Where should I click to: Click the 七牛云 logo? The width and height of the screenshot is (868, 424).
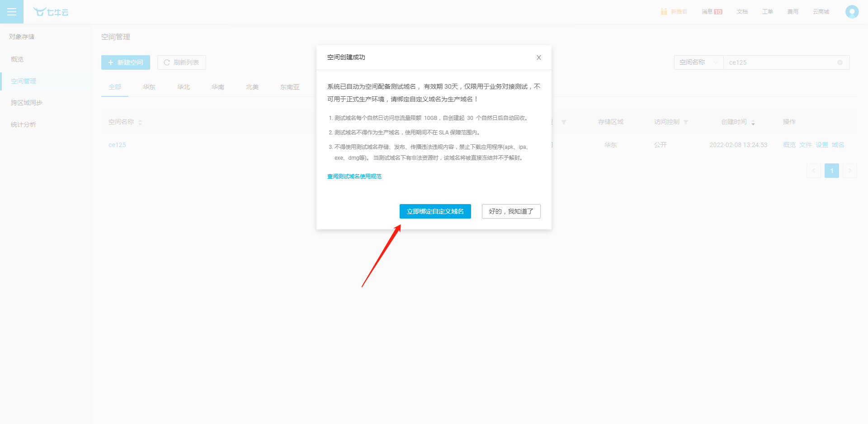tap(51, 12)
